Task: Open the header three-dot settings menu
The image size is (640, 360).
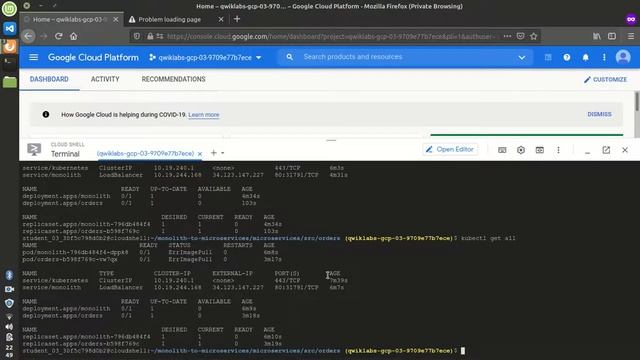Action: point(604,58)
